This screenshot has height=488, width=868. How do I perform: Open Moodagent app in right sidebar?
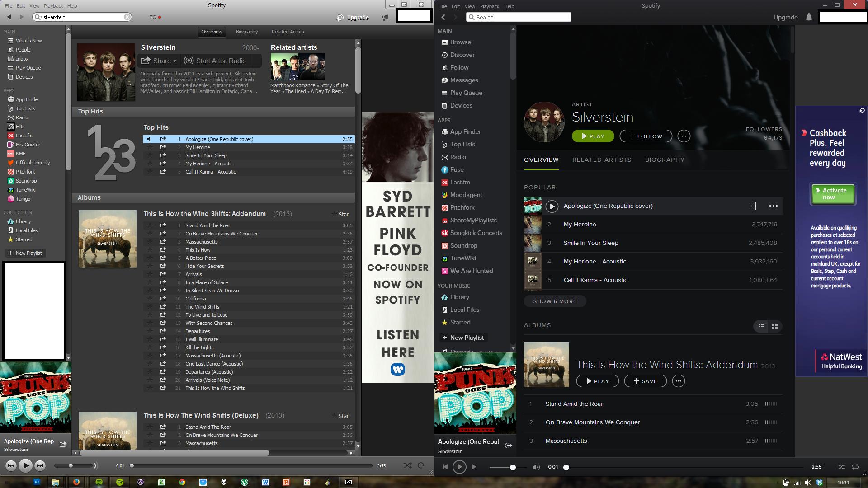pos(462,195)
